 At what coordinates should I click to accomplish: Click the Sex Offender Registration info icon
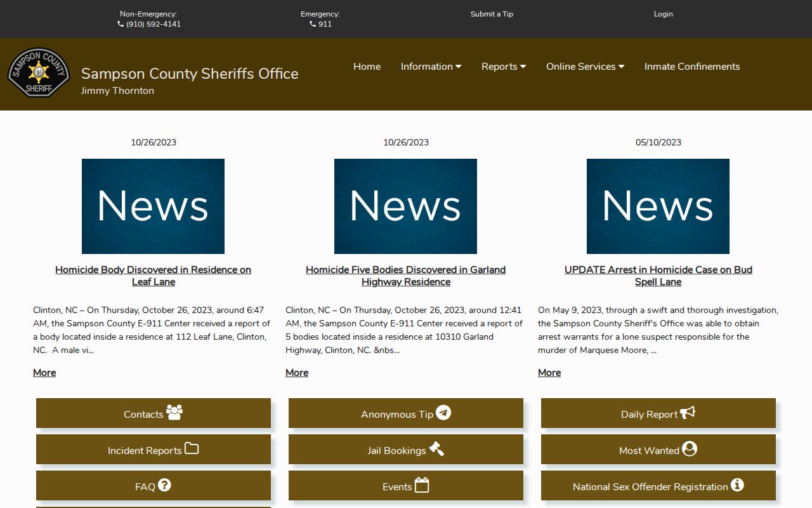coord(737,485)
